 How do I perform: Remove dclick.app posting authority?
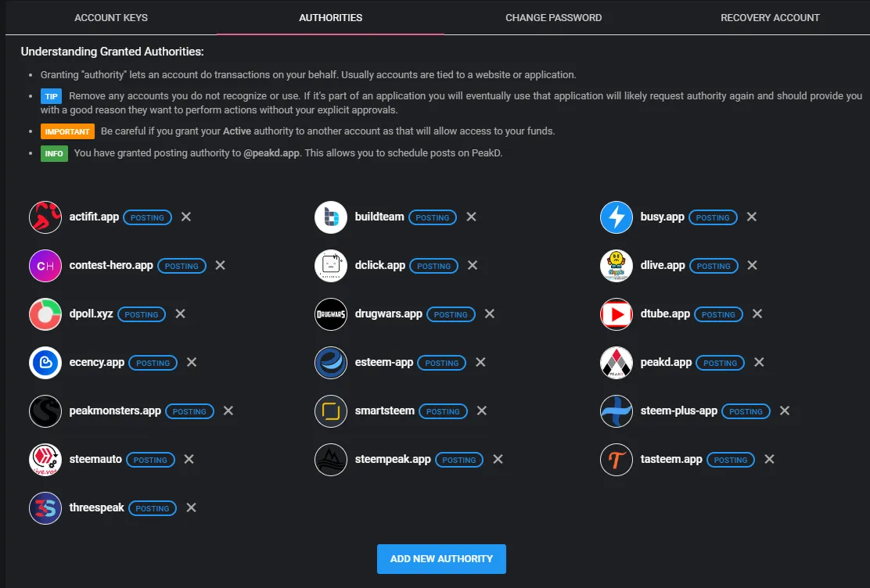click(473, 265)
